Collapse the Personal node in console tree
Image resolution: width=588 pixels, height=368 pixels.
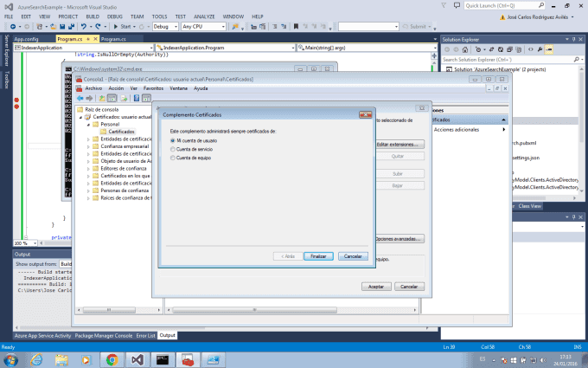tap(88, 125)
